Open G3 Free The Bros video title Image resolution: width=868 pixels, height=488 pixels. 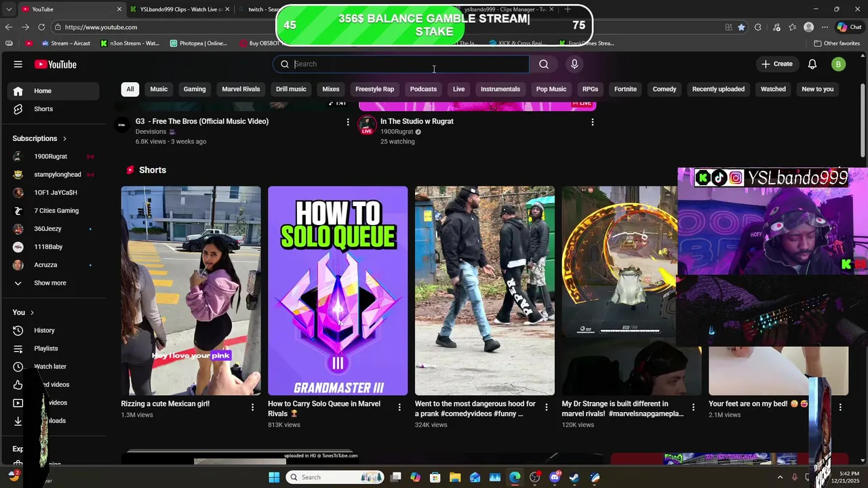click(x=202, y=121)
